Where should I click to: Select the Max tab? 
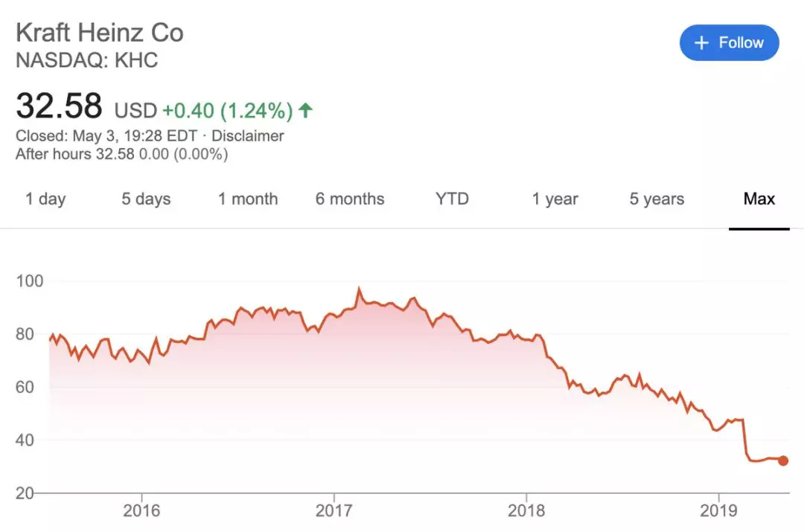coord(759,199)
